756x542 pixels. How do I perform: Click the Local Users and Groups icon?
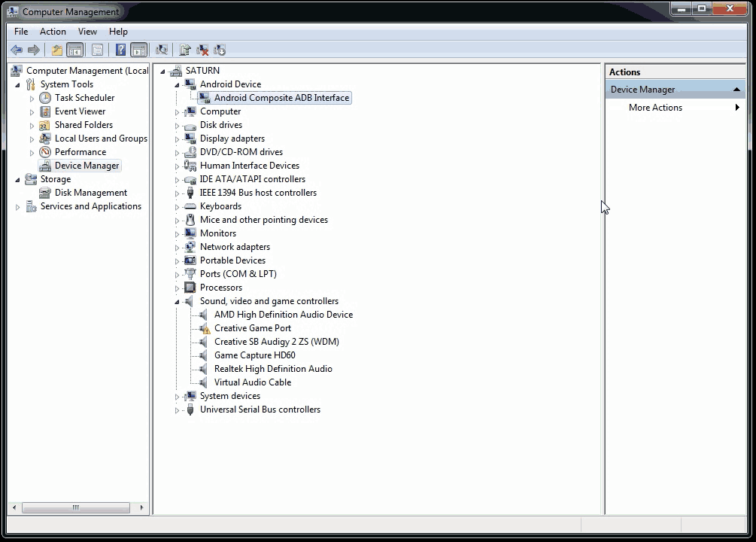point(45,139)
